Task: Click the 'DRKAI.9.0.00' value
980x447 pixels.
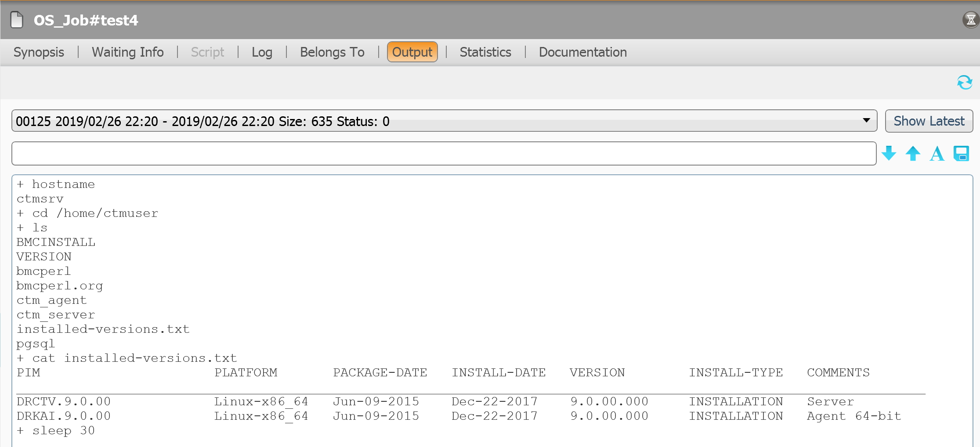Action: point(64,416)
